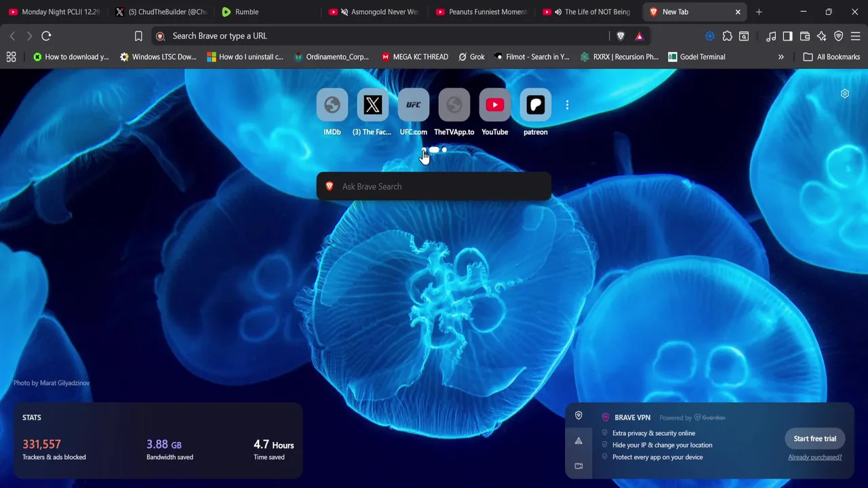Open the Extensions puzzle piece icon
Viewport: 868px width, 488px height.
pos(727,36)
